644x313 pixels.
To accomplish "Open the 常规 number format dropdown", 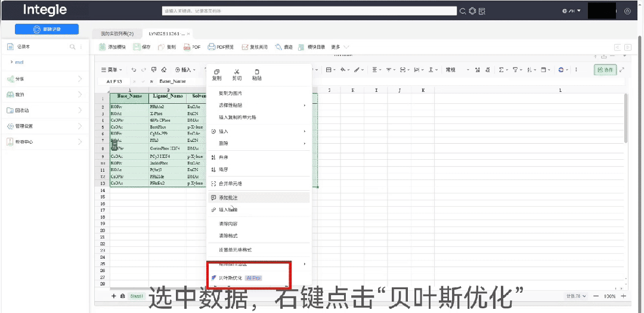I will [456, 70].
